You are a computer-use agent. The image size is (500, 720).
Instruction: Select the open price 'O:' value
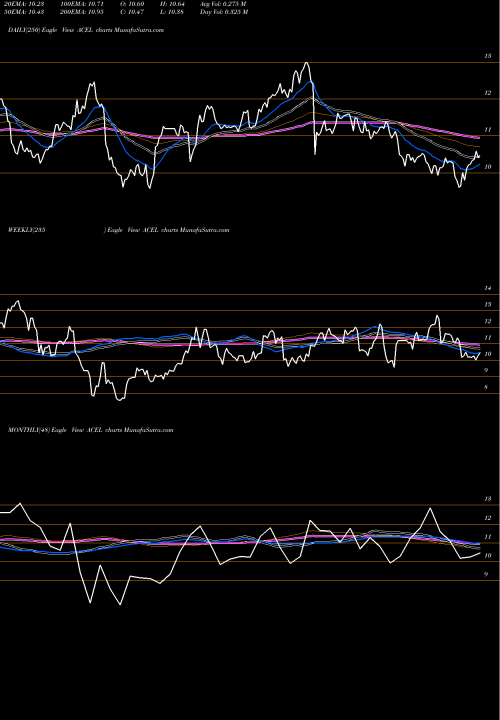132,4
